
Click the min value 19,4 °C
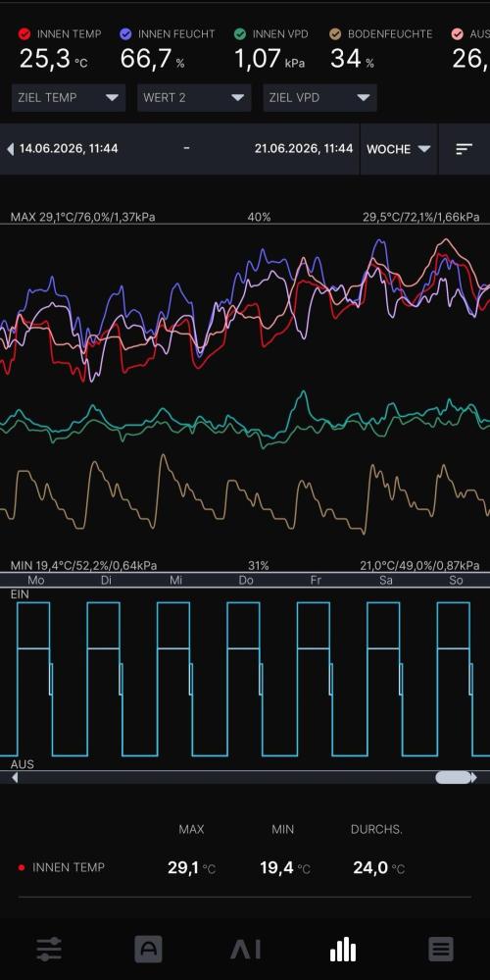click(x=284, y=868)
